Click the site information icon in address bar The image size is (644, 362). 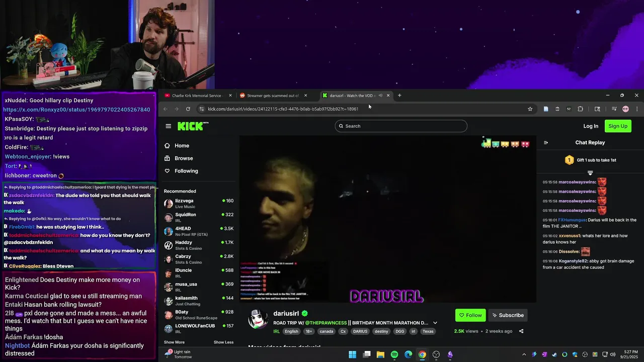[201, 109]
